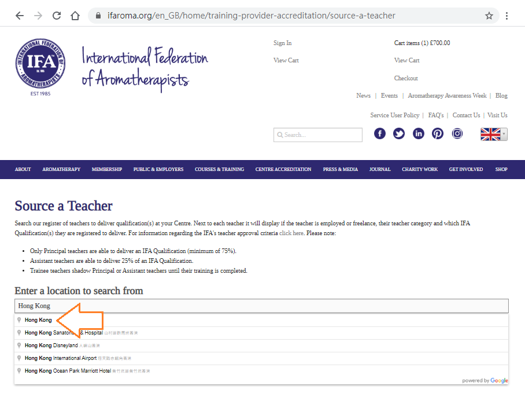
Task: Select Hong Kong Disneyland suggestion
Action: [x=51, y=345]
